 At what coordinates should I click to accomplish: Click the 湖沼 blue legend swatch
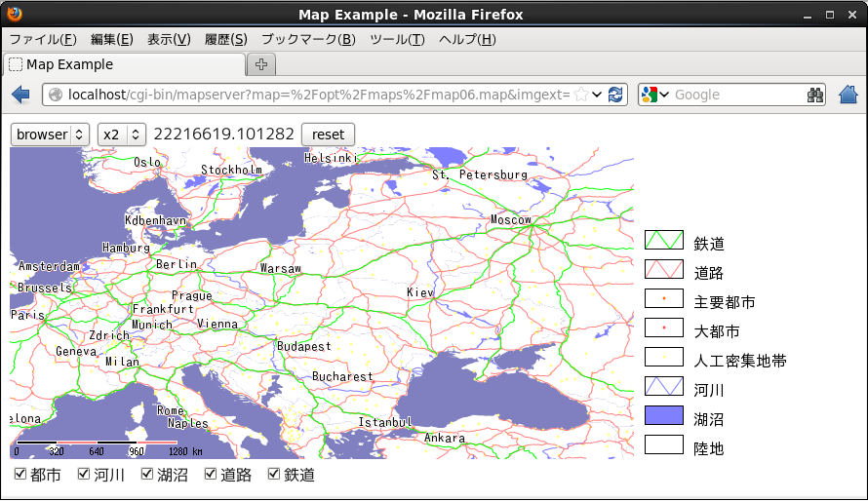click(x=663, y=415)
